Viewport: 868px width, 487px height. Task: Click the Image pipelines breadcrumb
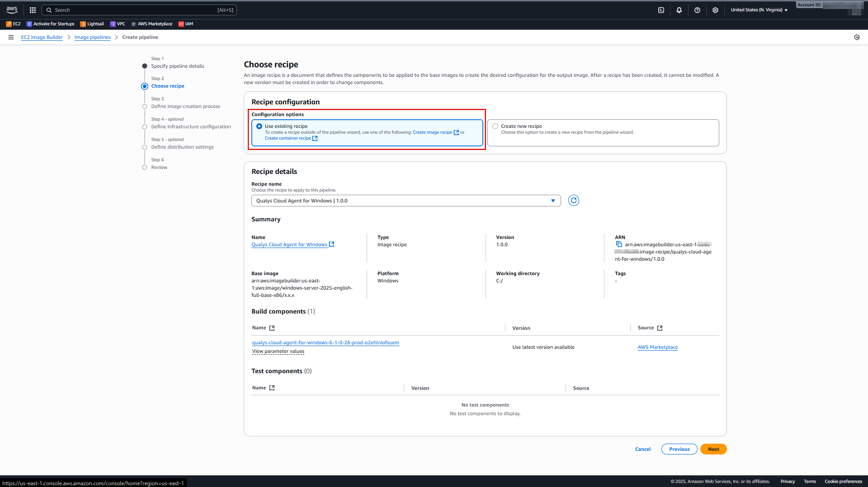click(92, 37)
